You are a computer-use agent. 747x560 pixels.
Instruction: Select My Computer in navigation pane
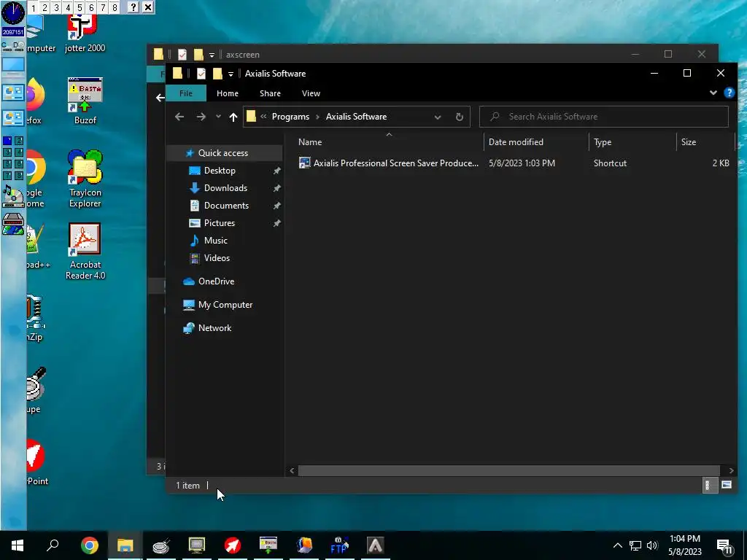pyautogui.click(x=224, y=305)
